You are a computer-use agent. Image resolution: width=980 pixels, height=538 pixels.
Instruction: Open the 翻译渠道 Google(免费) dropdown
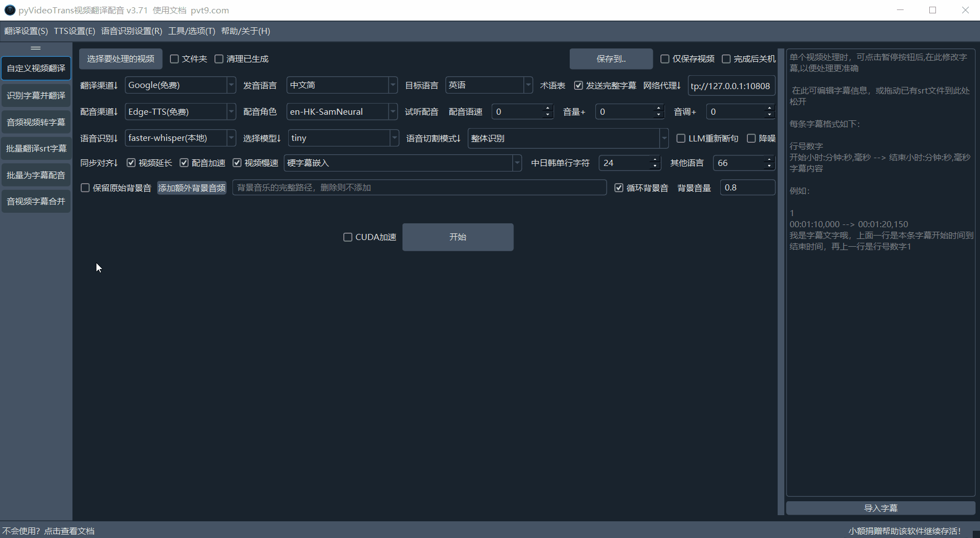pyautogui.click(x=180, y=85)
